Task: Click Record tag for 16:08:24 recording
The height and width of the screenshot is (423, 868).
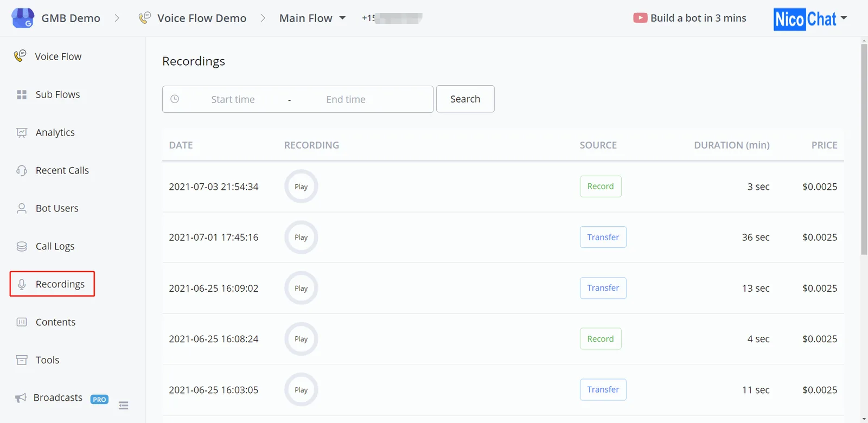Action: [x=601, y=339]
